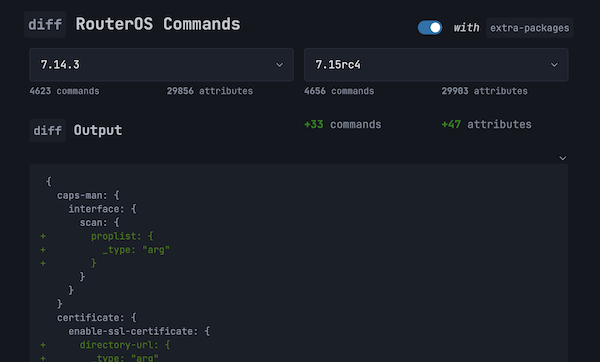This screenshot has height=362, width=600.
Task: Click the plus marker beside proplist
Action: pos(43,236)
